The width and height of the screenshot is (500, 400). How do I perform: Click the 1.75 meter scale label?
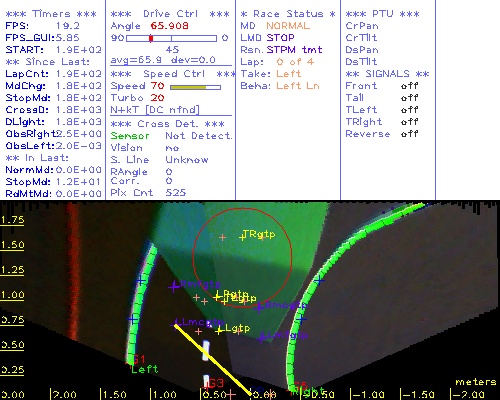tap(12, 220)
